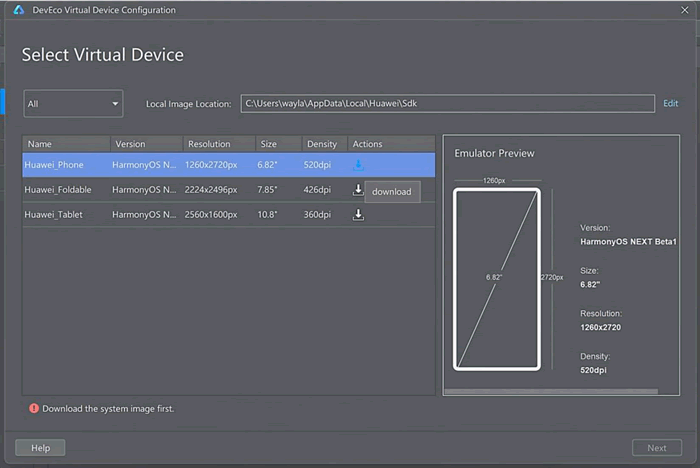Screen dimensions: 700x468
Task: Click the 360dpi density cell
Action: click(x=317, y=215)
